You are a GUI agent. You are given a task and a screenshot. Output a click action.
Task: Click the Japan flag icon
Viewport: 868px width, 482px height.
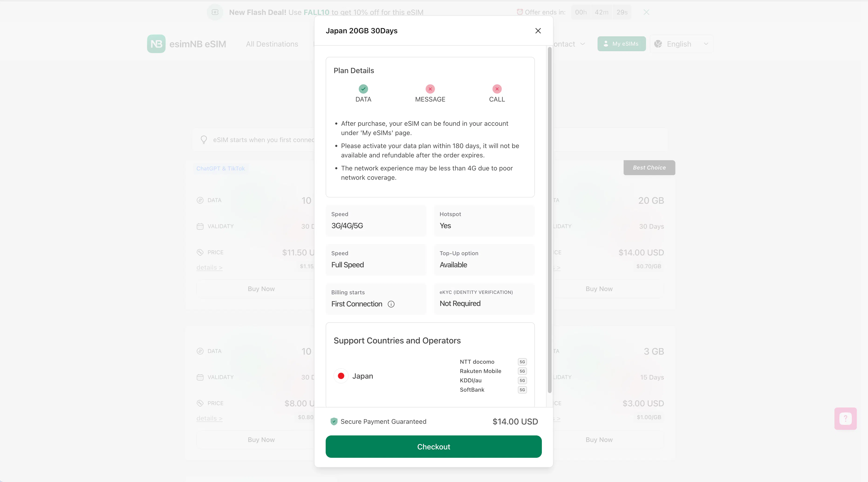(341, 376)
